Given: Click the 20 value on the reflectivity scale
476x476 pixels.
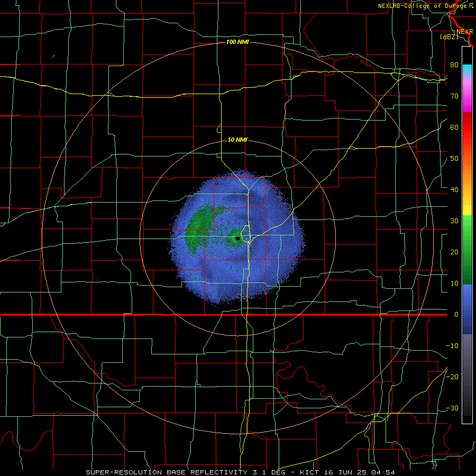Looking at the screenshot, I should [454, 252].
